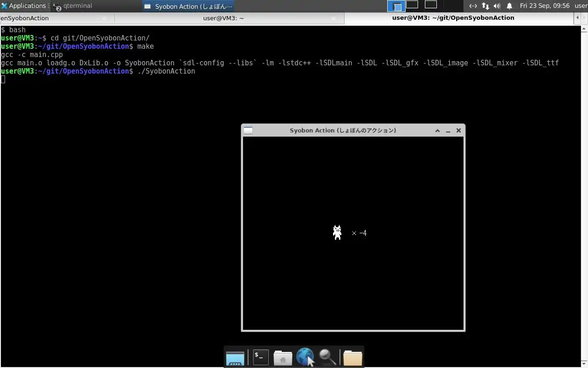Minimize the Syobon Action game window
This screenshot has height=368, width=588.
point(448,131)
